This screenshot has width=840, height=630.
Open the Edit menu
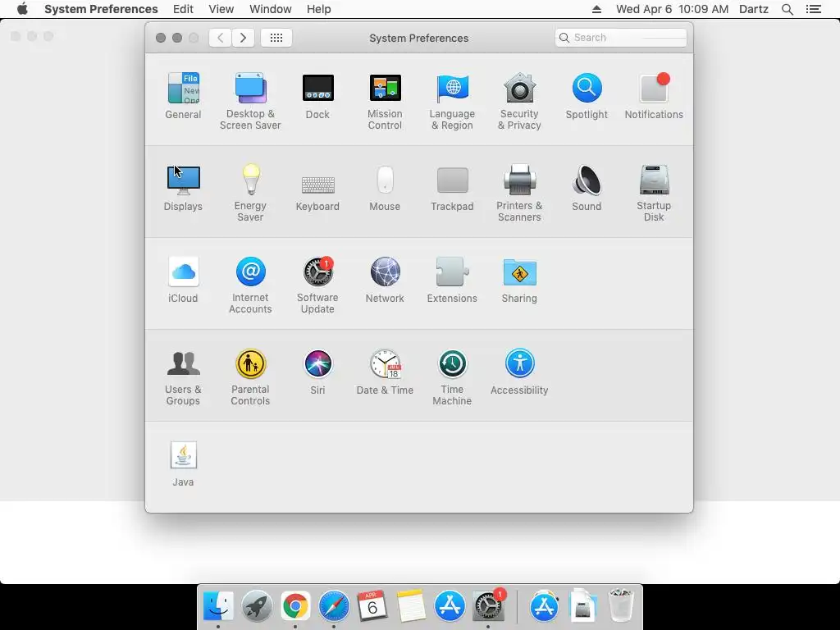[183, 9]
